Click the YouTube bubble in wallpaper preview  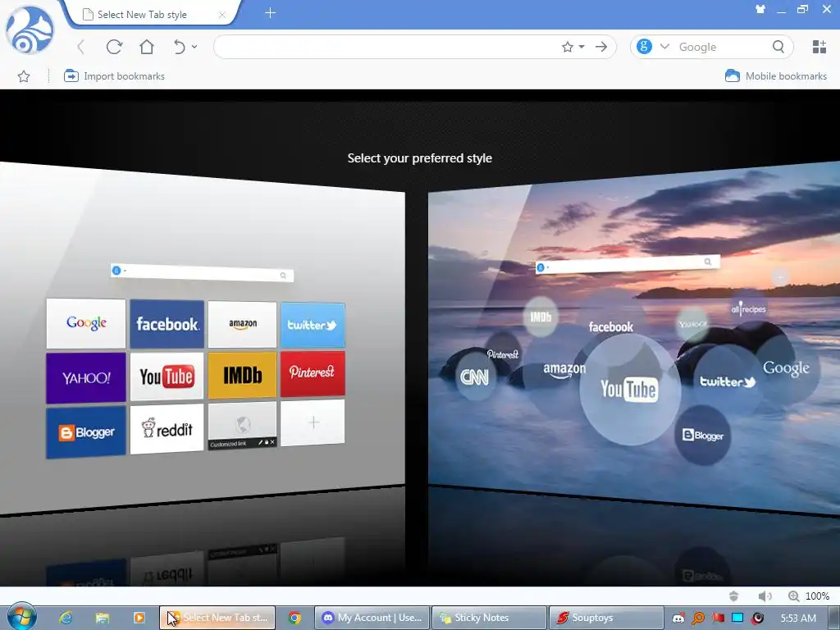(x=629, y=390)
